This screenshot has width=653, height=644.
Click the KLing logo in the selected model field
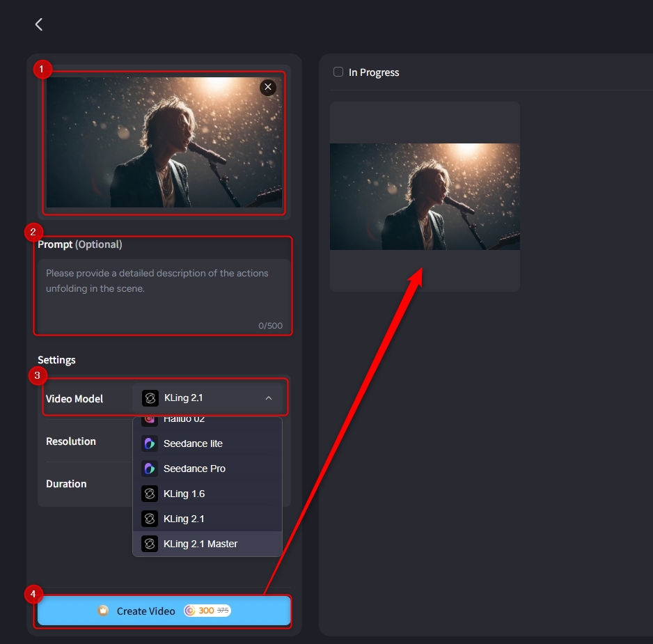pyautogui.click(x=150, y=398)
